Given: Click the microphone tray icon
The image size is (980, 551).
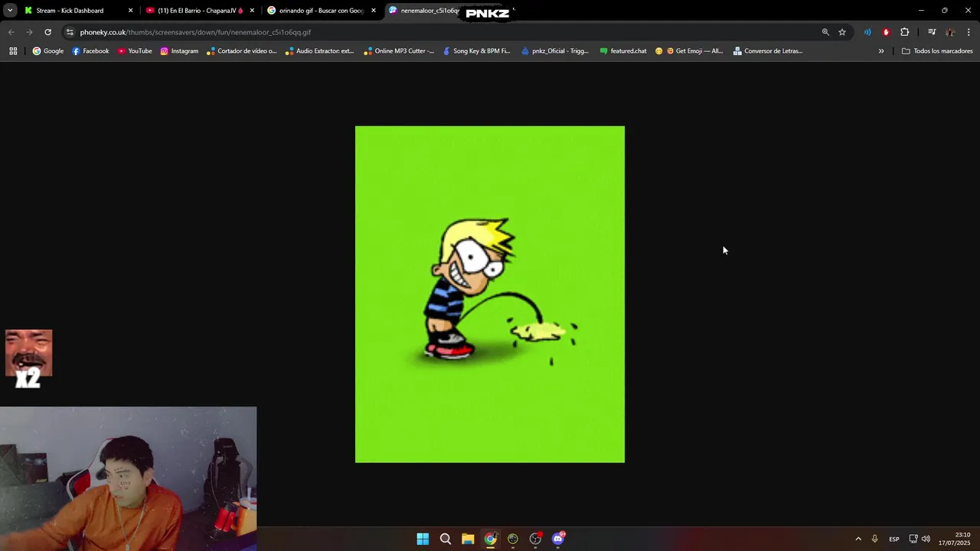Looking at the screenshot, I should (x=874, y=539).
